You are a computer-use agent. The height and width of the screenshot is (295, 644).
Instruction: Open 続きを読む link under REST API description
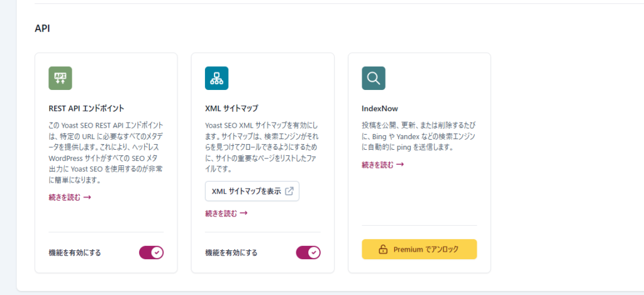[x=65, y=198]
